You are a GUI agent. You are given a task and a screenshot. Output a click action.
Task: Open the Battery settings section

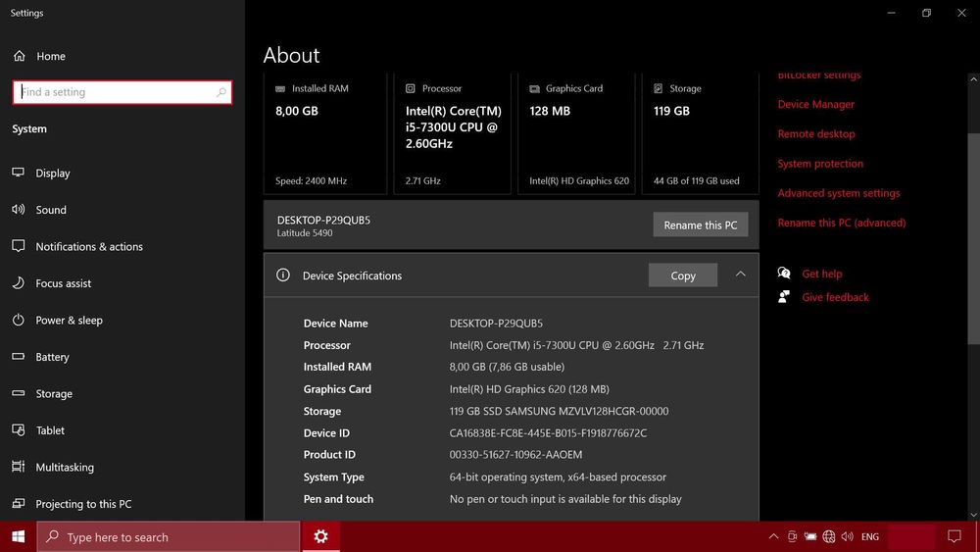[x=52, y=357]
